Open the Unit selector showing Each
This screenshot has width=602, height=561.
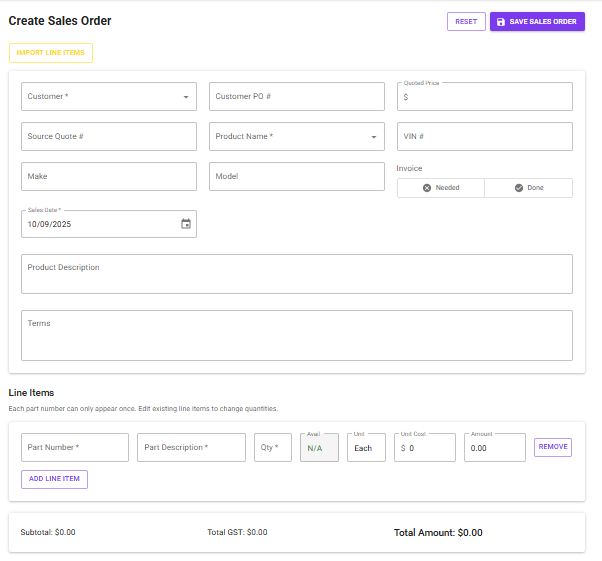(366, 448)
